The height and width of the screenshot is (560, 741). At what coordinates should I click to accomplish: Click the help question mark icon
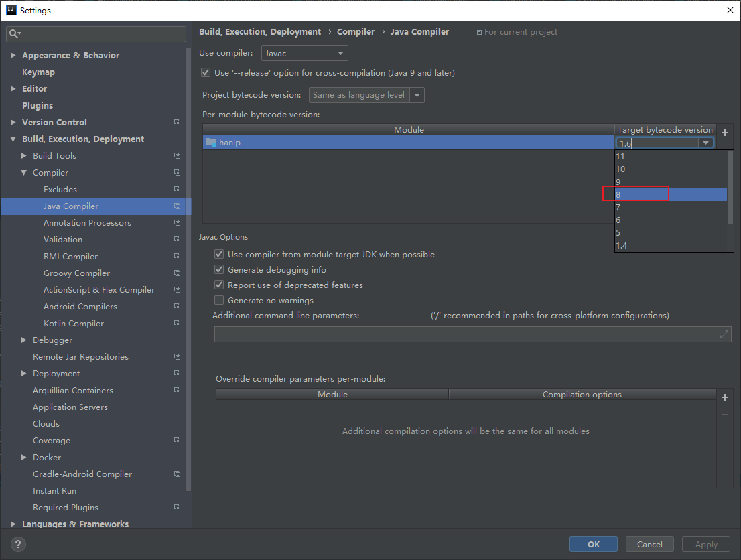[x=18, y=544]
